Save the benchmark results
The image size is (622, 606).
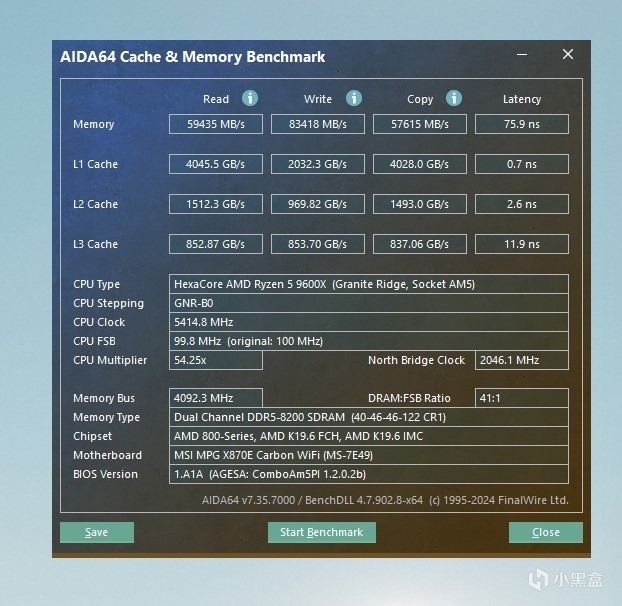point(97,532)
